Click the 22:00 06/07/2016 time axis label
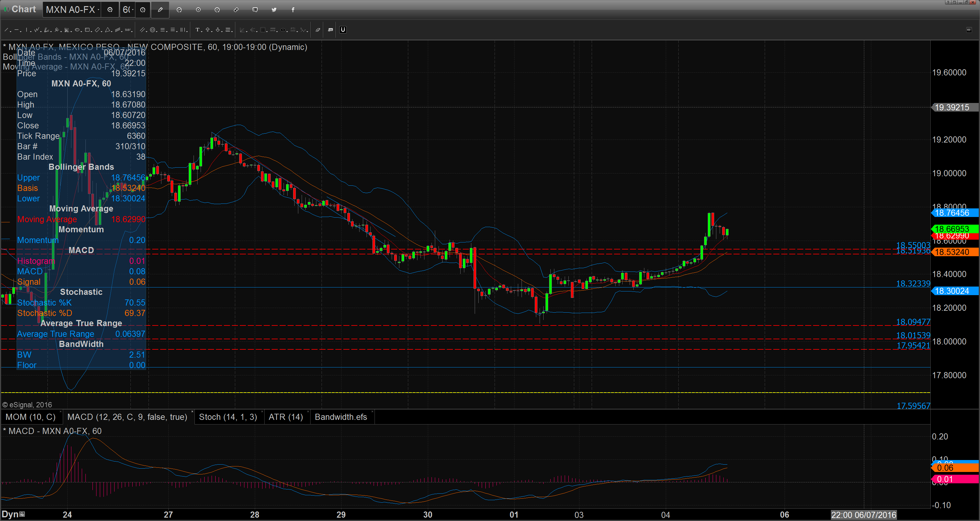 tap(864, 515)
